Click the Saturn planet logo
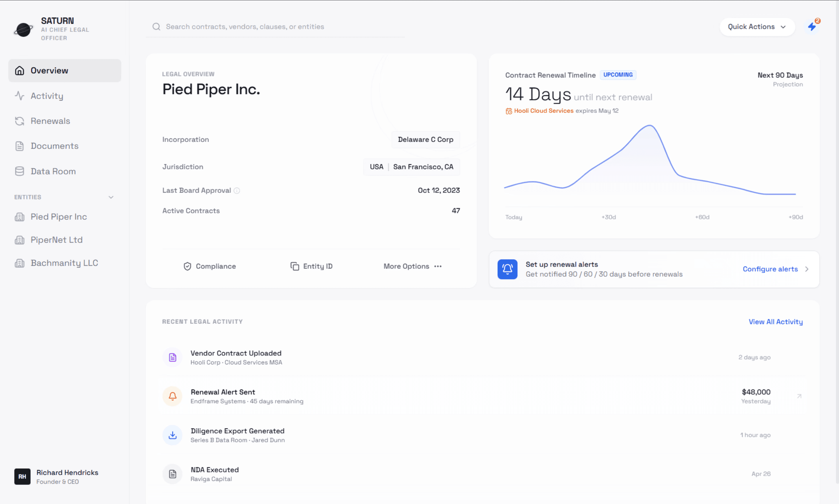Image resolution: width=839 pixels, height=504 pixels. pyautogui.click(x=23, y=29)
